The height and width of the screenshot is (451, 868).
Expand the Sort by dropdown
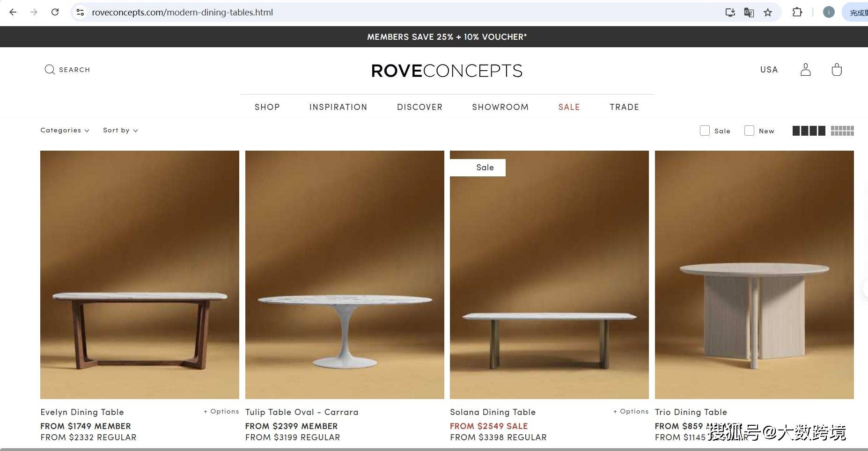pos(120,130)
